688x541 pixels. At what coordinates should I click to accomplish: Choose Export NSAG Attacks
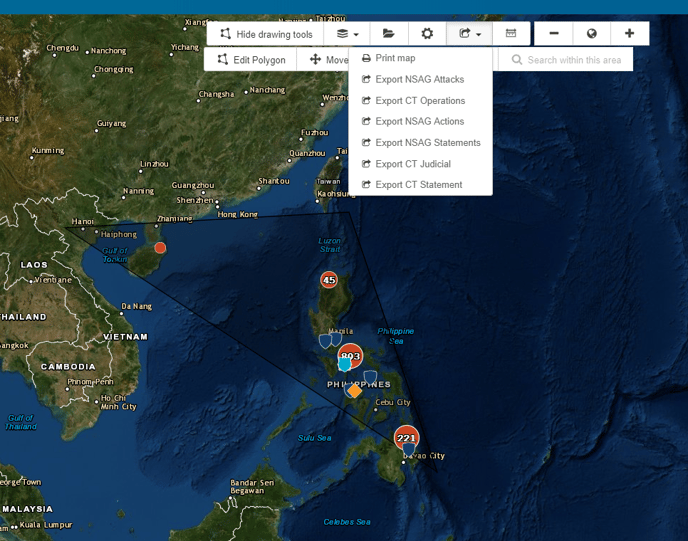419,79
